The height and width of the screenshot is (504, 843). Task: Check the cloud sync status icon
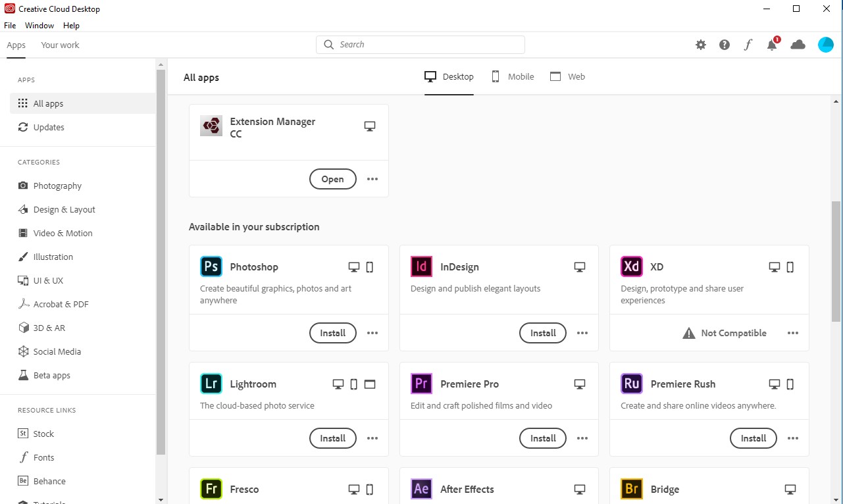pyautogui.click(x=798, y=45)
